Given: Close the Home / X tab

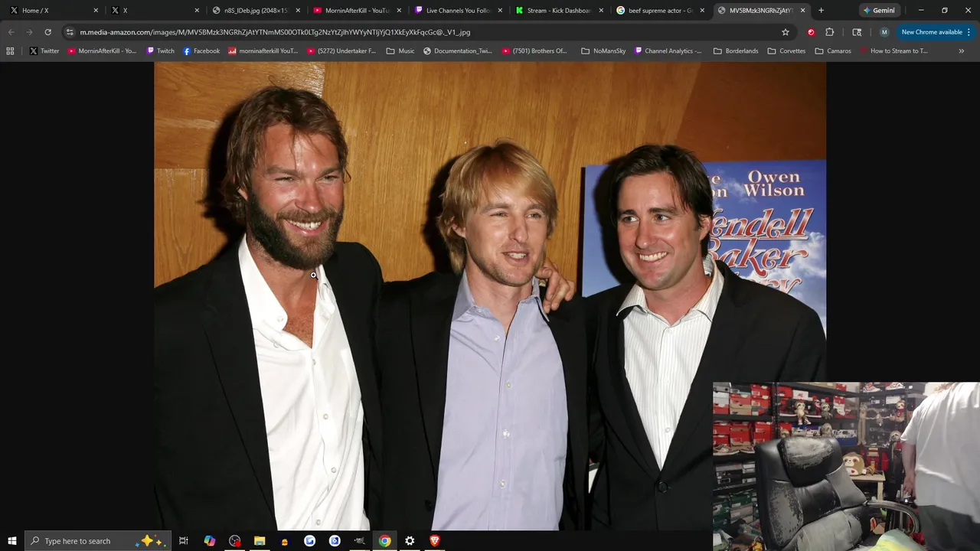Looking at the screenshot, I should [x=96, y=11].
